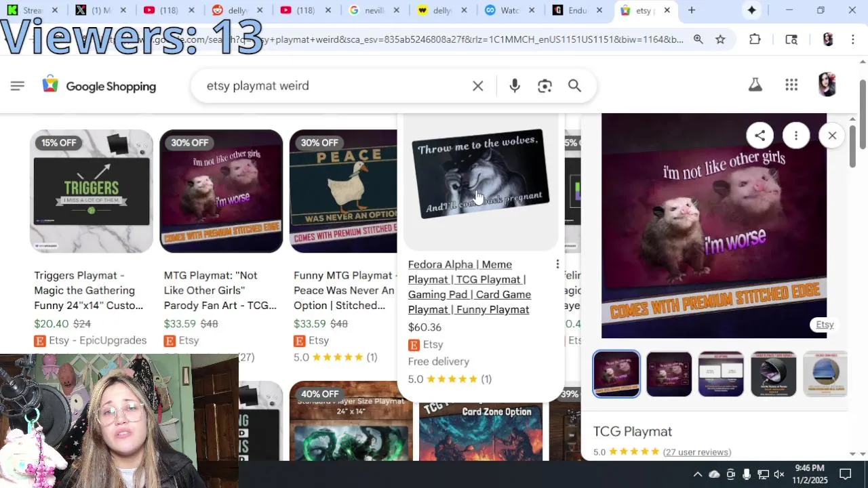Open Google apps grid
The width and height of the screenshot is (868, 488).
click(x=791, y=85)
